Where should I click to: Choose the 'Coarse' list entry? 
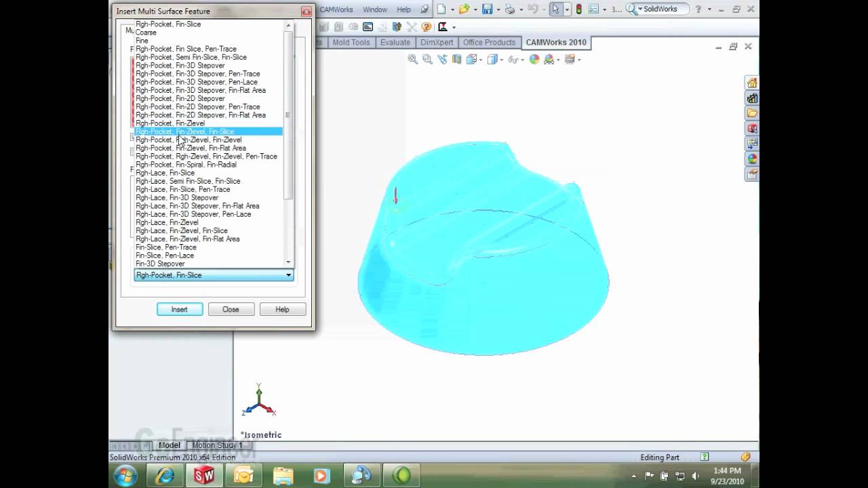tap(209, 33)
